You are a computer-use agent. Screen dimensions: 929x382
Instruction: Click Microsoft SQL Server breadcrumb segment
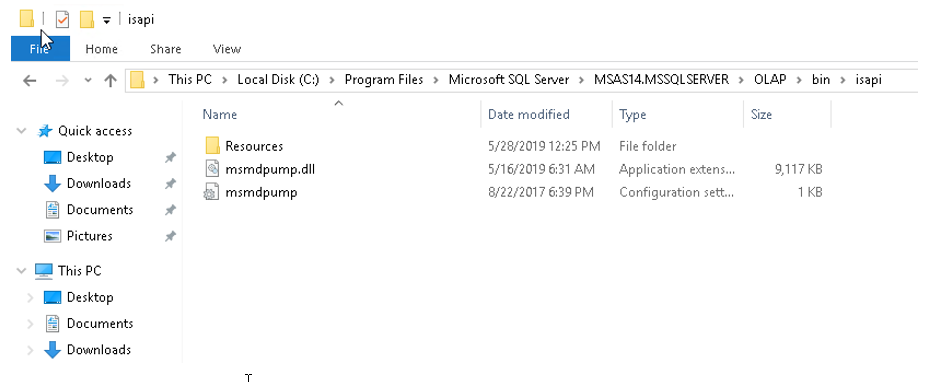tap(508, 79)
